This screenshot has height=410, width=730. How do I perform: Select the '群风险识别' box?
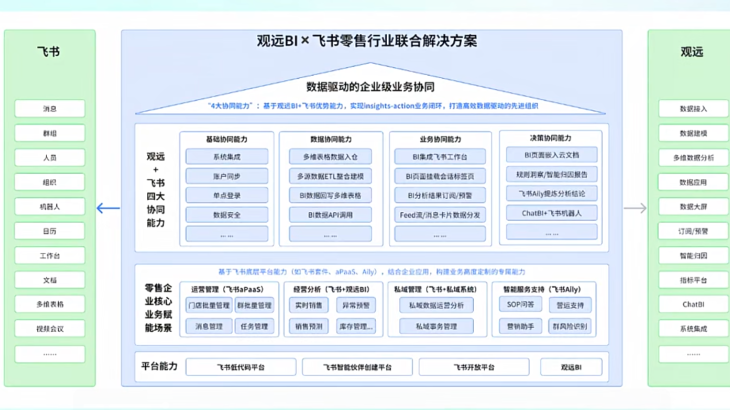click(570, 326)
